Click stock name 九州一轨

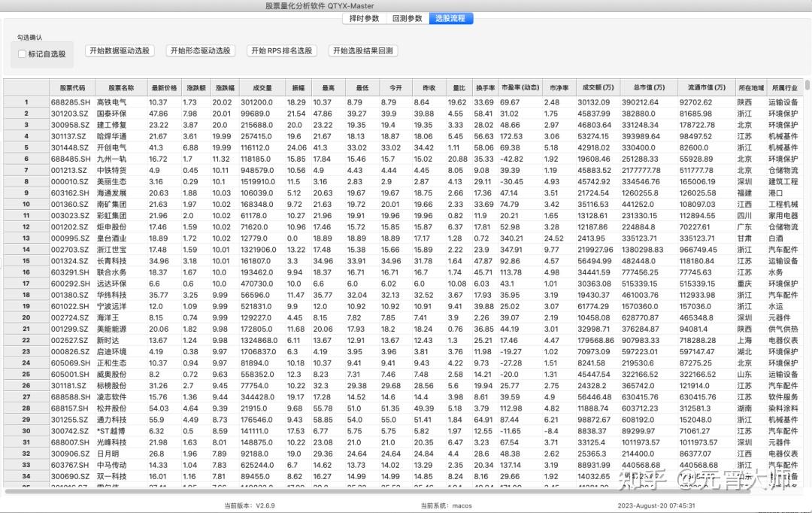[x=112, y=159]
